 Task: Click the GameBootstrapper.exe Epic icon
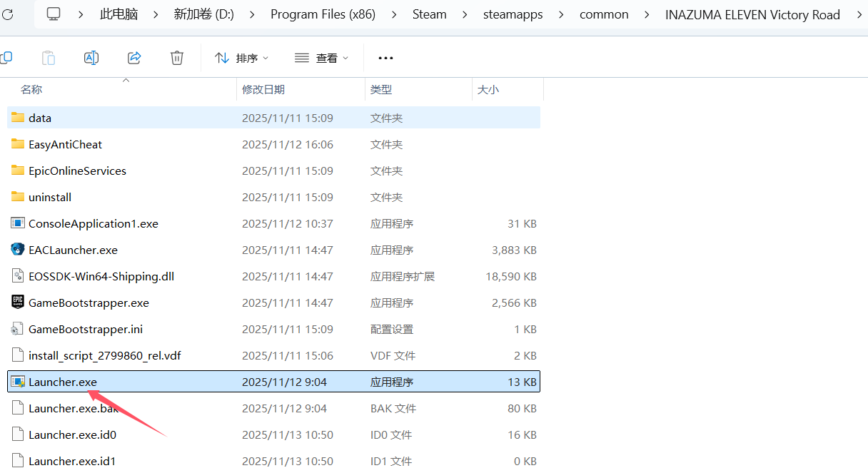(18, 302)
